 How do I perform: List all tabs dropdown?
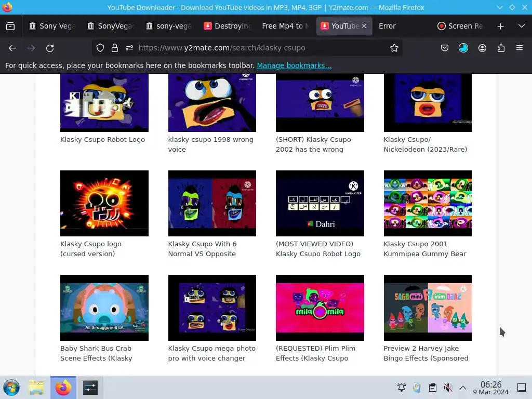[x=522, y=26]
